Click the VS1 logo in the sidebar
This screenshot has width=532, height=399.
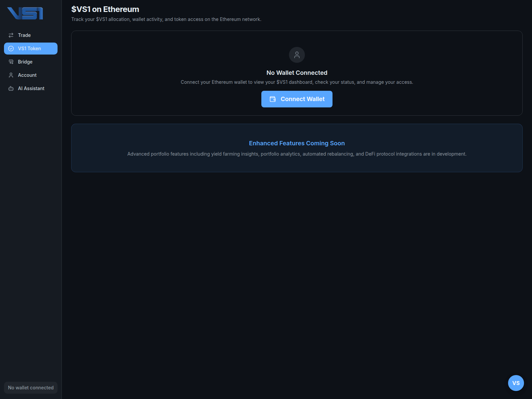click(x=25, y=13)
